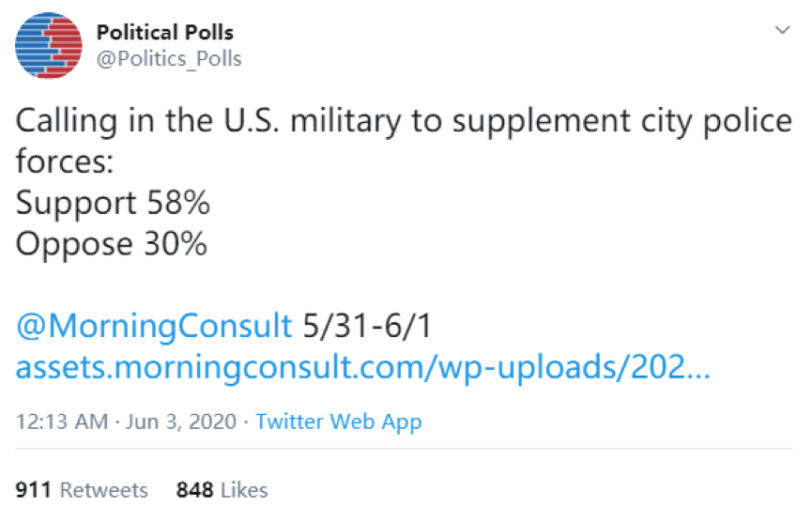Click the blank area below "Oppose 30%"
This screenshot has height=522, width=812.
(x=282, y=284)
